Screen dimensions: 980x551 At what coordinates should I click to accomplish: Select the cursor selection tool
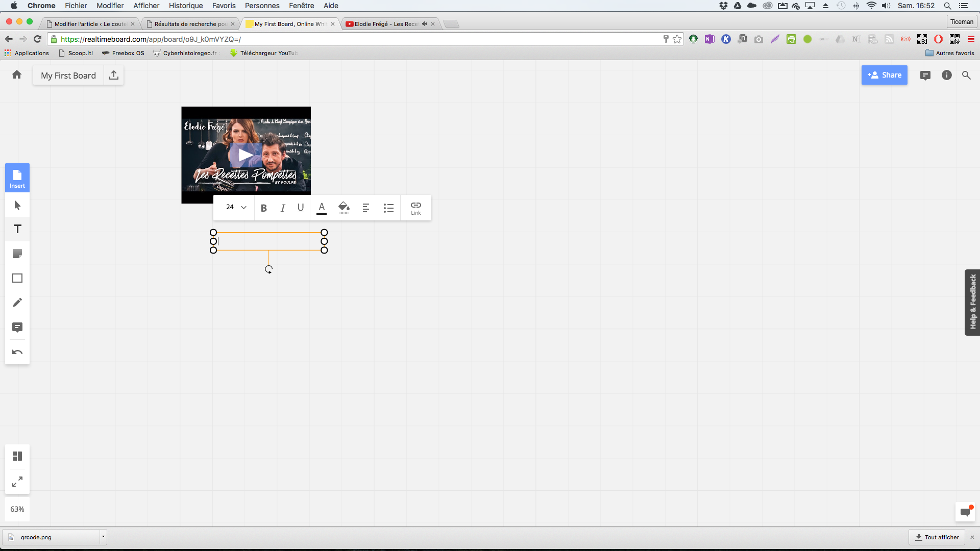[17, 205]
